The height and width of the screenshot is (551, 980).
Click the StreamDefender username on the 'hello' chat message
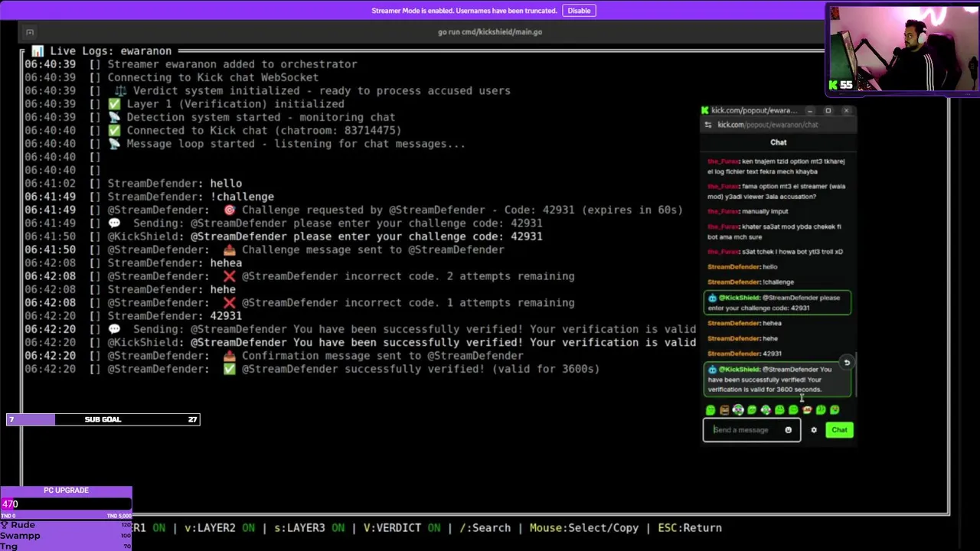tap(733, 267)
